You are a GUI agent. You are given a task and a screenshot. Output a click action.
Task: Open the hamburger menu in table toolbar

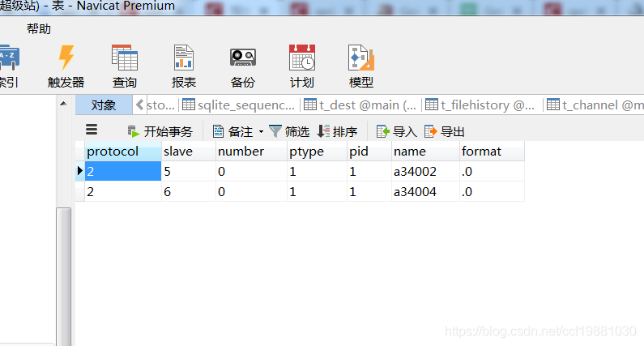92,130
